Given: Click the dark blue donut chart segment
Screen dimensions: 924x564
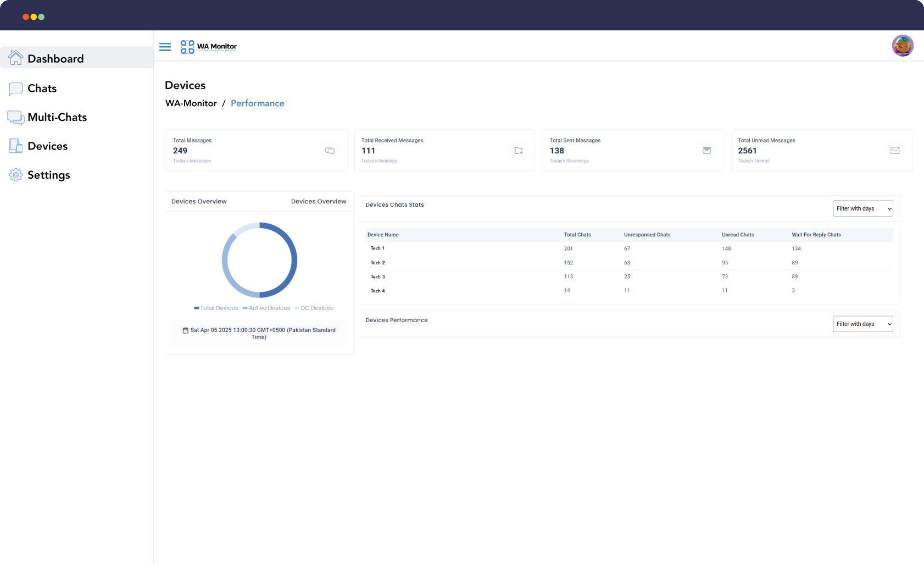Looking at the screenshot, I should coord(293,261).
